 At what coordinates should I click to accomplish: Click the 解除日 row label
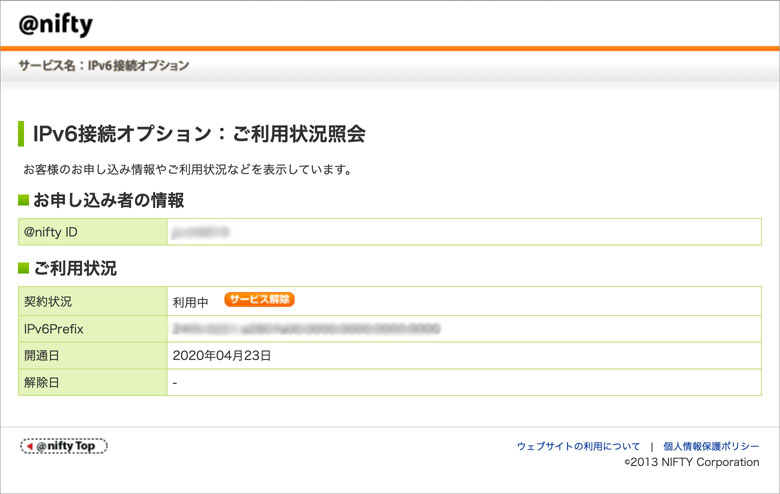pyautogui.click(x=42, y=383)
